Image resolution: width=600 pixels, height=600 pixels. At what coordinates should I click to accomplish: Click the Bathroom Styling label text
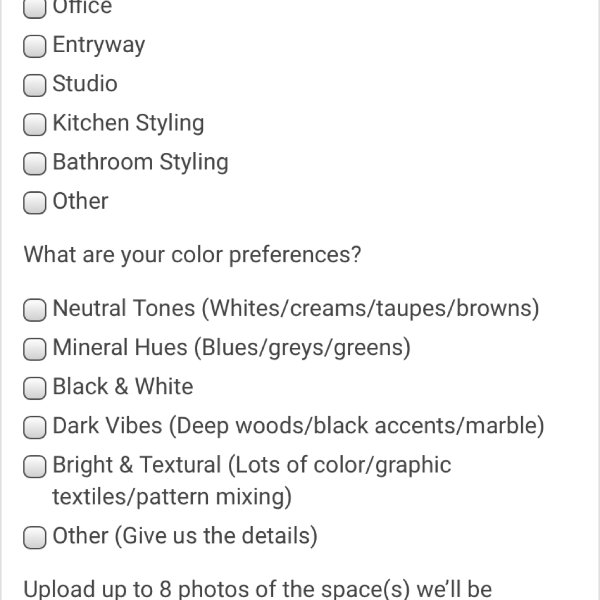click(140, 162)
